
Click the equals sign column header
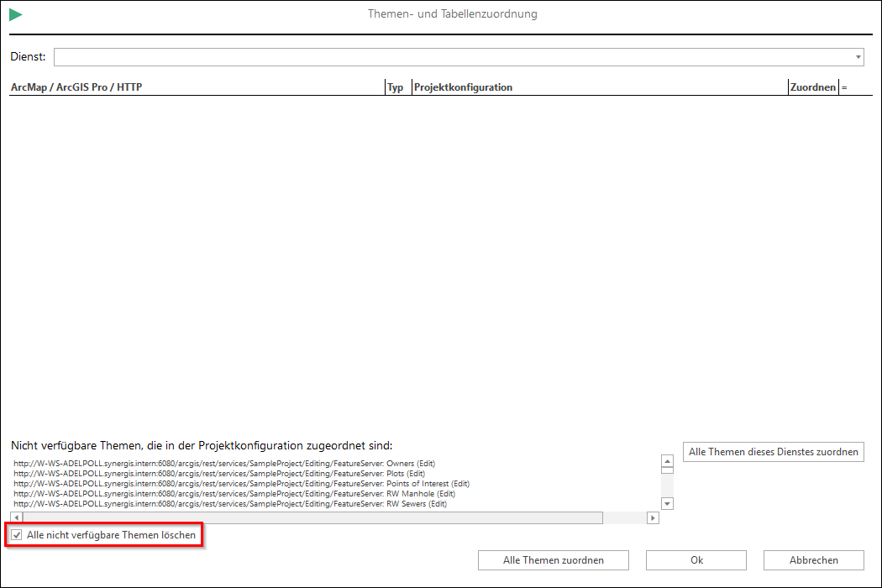[x=845, y=87]
